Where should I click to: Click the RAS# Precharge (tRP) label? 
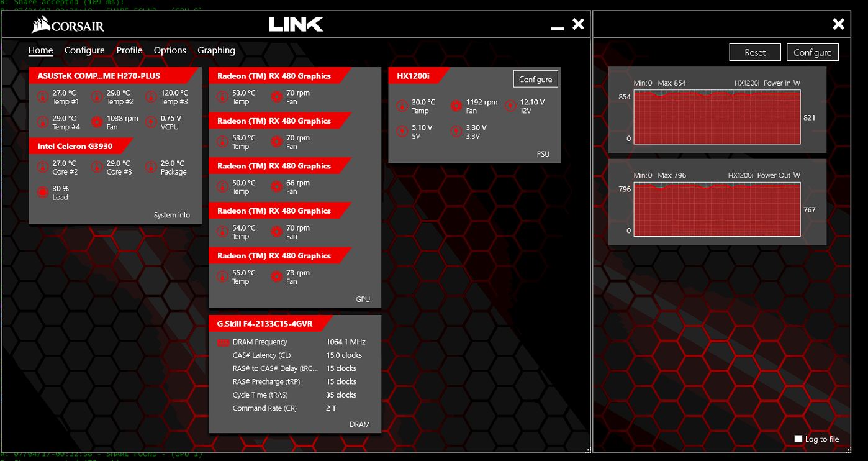(266, 382)
